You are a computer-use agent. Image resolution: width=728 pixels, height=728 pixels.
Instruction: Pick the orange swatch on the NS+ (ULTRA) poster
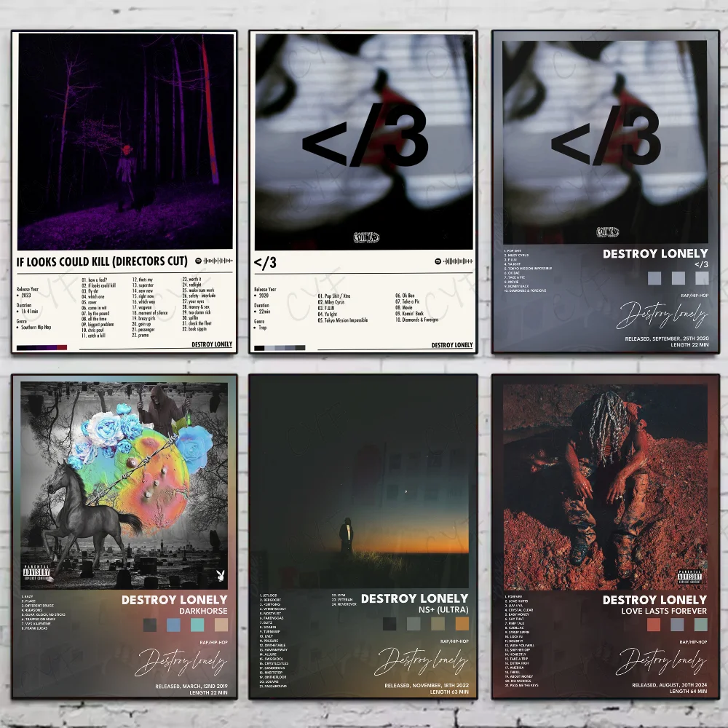462,624
